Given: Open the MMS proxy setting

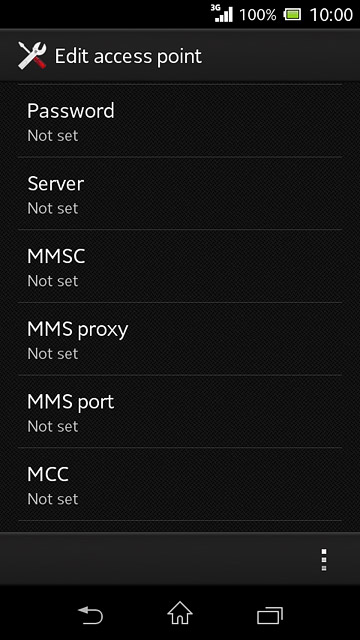Looking at the screenshot, I should [180, 339].
